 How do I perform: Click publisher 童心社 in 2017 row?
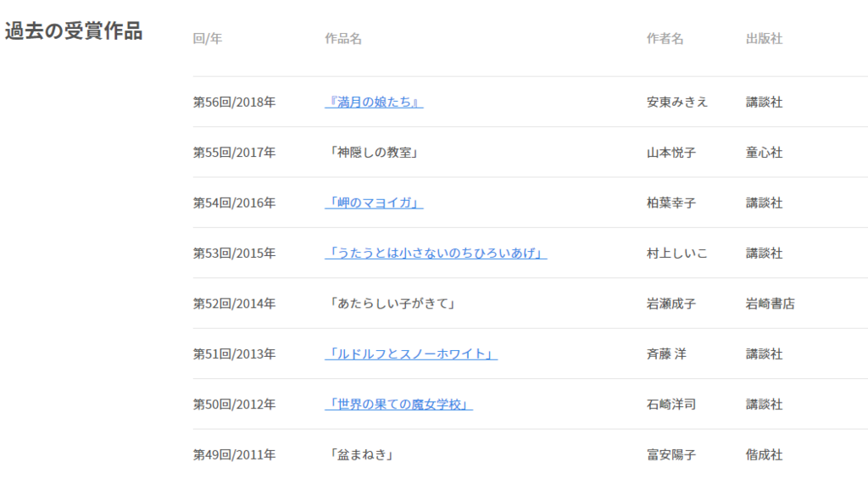pyautogui.click(x=764, y=153)
